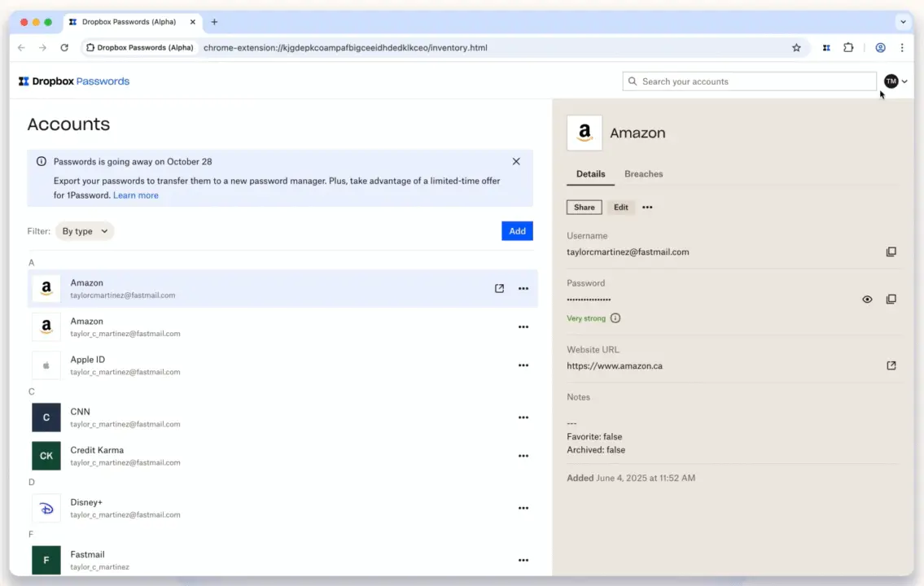Dismiss the Passwords going away banner
Viewport: 924px width, 586px height.
(516, 161)
